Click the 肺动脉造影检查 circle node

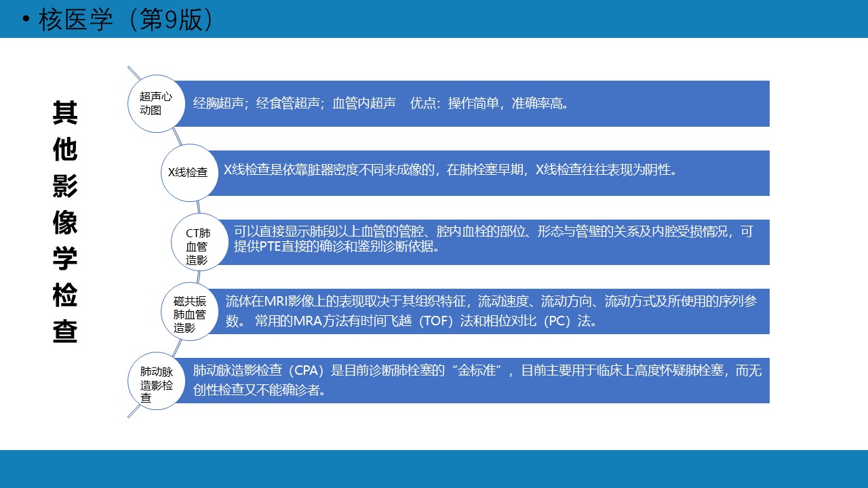pos(156,380)
